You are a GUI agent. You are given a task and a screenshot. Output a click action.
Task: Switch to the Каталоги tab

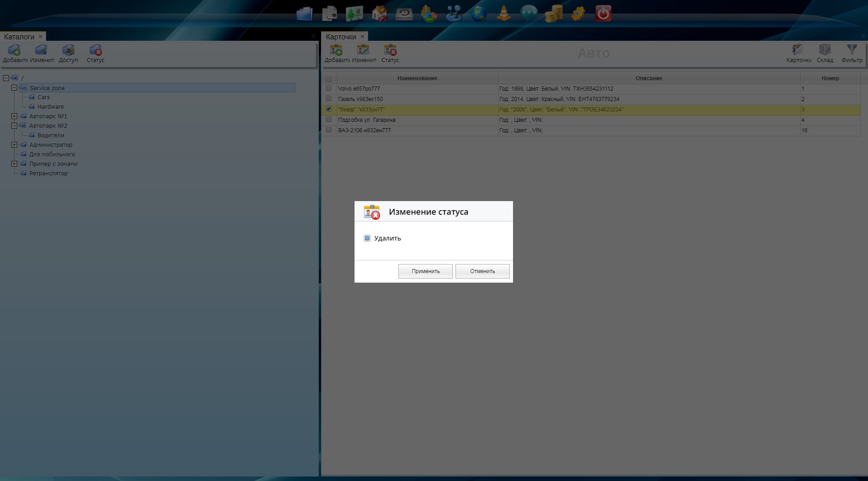(19, 37)
